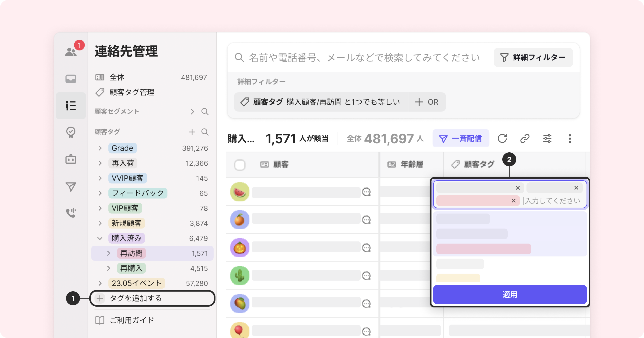Remove the pink selected tag chip

pyautogui.click(x=513, y=201)
